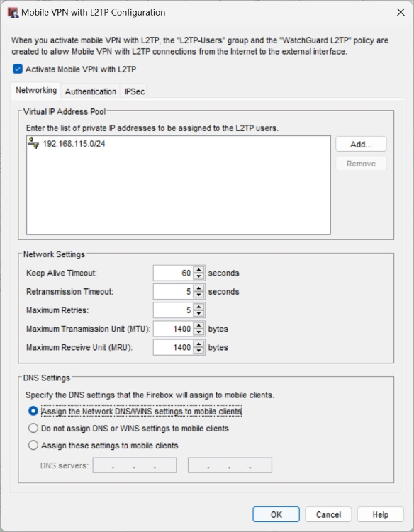This screenshot has height=532, width=414.
Task: Click the Add... button
Action: [361, 145]
